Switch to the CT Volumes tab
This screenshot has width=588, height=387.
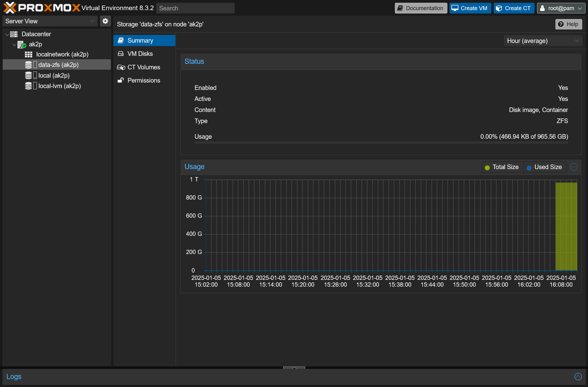[144, 67]
